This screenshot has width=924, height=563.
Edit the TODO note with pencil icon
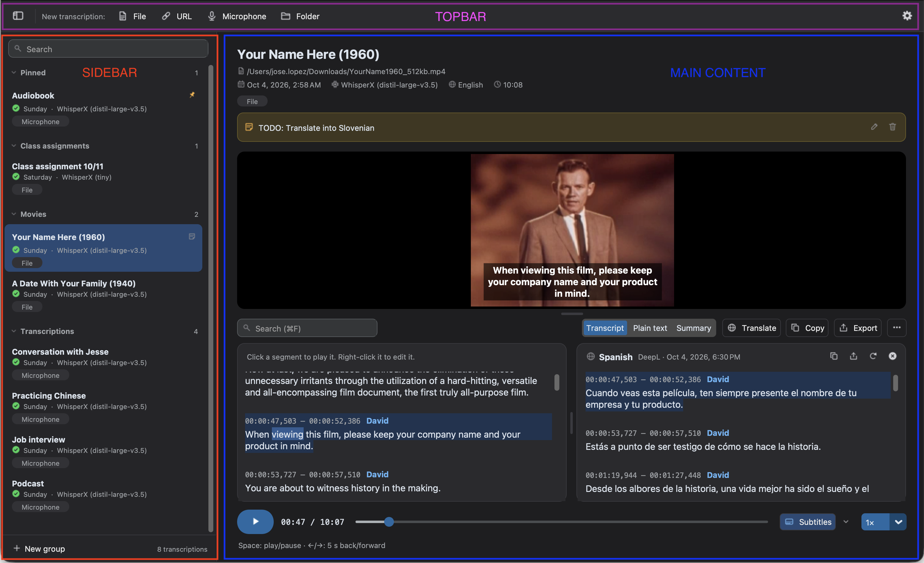tap(874, 127)
